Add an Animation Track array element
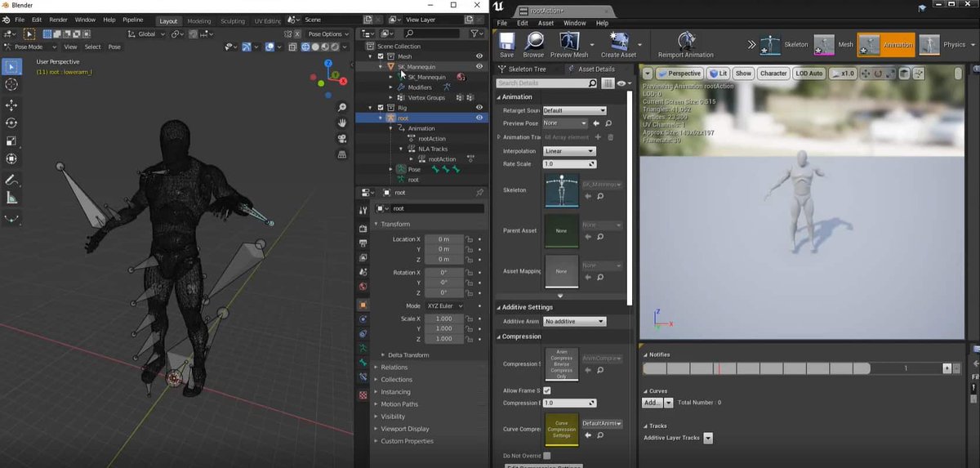The width and height of the screenshot is (980, 468). (x=598, y=137)
